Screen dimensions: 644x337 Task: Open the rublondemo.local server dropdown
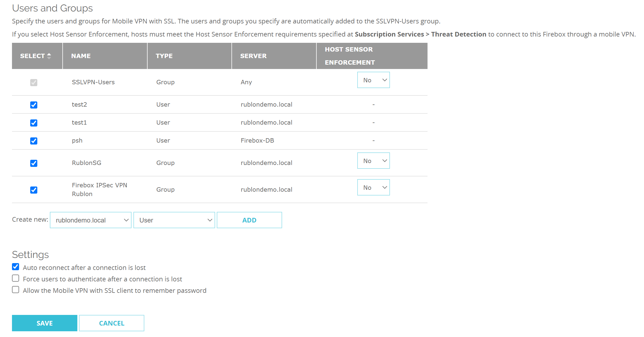pyautogui.click(x=91, y=220)
